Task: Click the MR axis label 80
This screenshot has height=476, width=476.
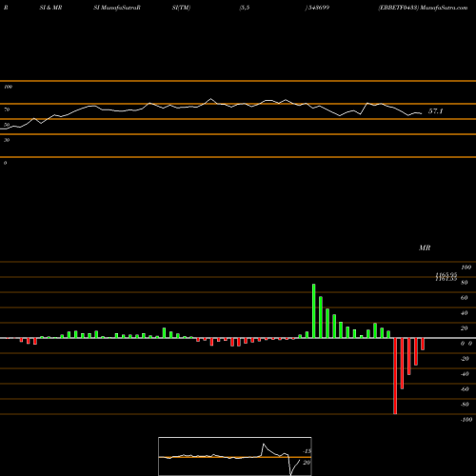Action: (x=465, y=283)
